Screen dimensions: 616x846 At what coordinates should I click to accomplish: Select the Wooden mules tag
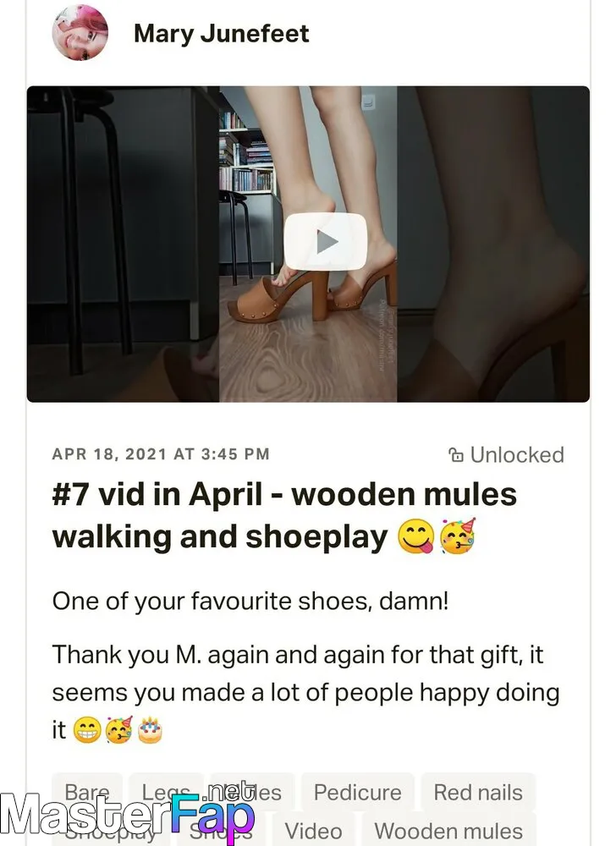448,831
